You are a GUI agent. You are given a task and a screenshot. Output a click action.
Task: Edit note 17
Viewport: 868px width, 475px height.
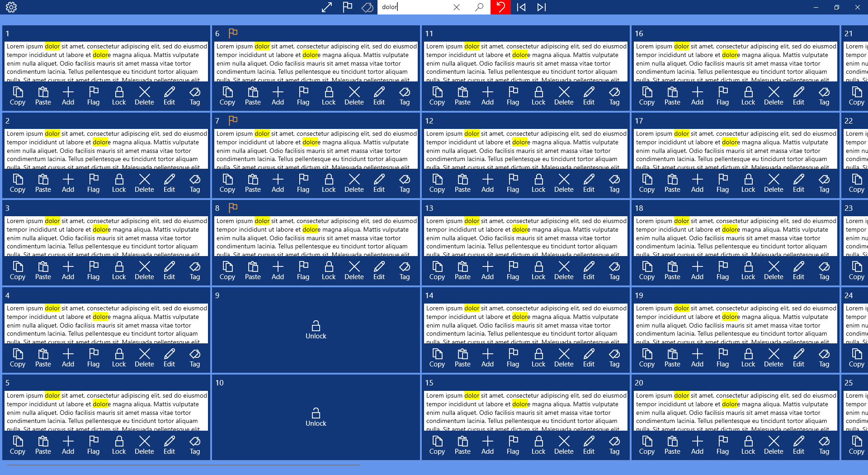(x=798, y=183)
